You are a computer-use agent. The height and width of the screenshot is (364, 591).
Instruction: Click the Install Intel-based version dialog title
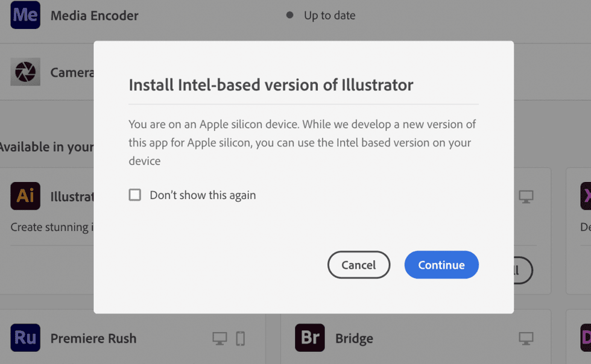pos(271,85)
